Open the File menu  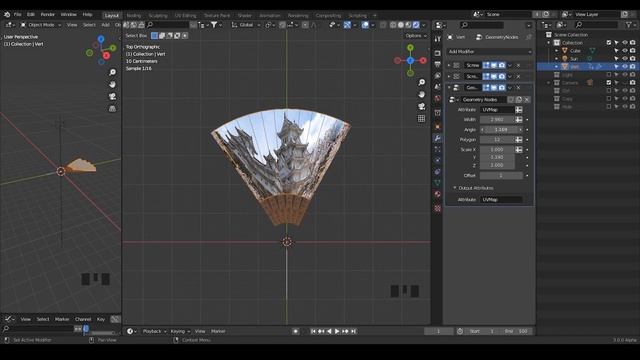(18, 14)
